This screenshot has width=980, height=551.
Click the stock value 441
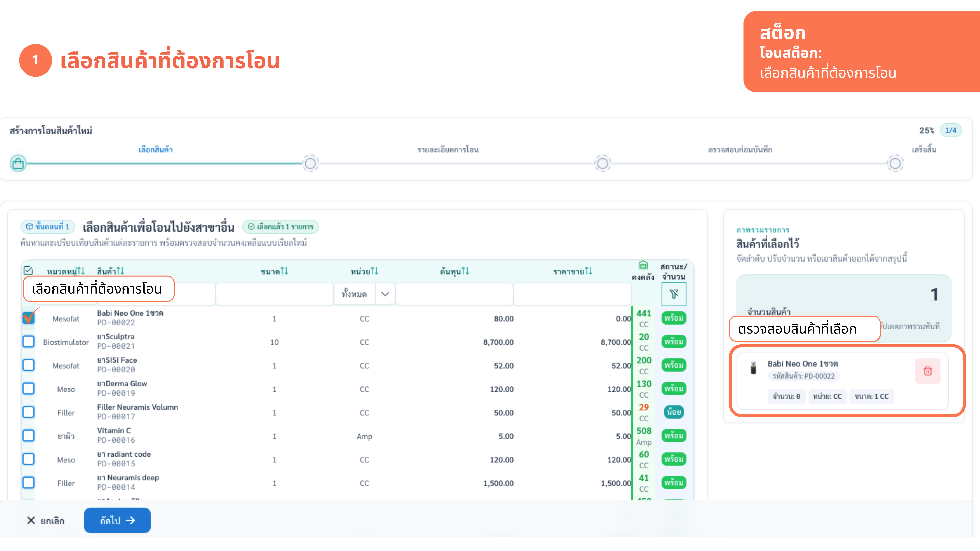pyautogui.click(x=644, y=313)
